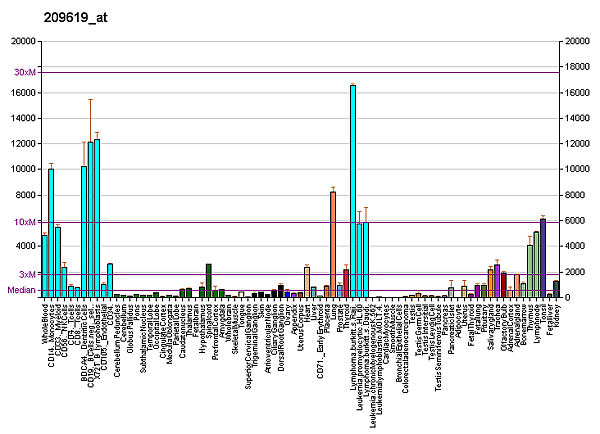Click the 3xM threshold label
Viewport: 600px width, 434px height.
point(27,274)
